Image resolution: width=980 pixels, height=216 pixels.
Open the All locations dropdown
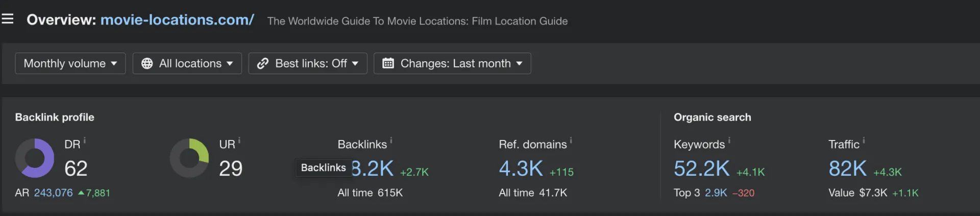(x=187, y=63)
